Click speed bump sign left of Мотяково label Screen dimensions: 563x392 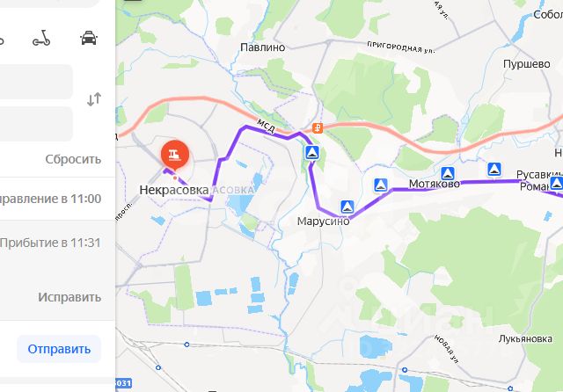pos(381,185)
